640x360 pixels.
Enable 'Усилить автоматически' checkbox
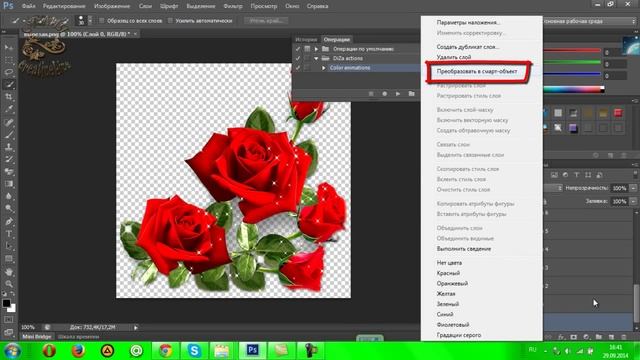click(170, 20)
